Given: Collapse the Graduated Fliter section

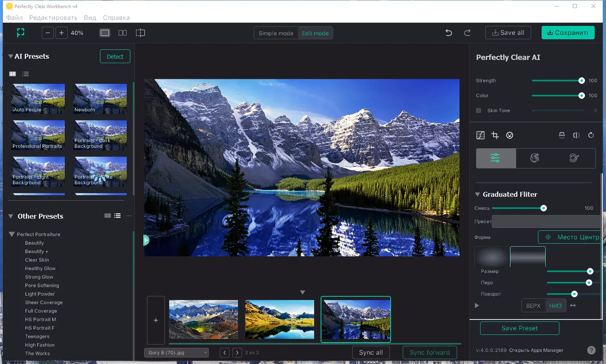Looking at the screenshot, I should [478, 194].
